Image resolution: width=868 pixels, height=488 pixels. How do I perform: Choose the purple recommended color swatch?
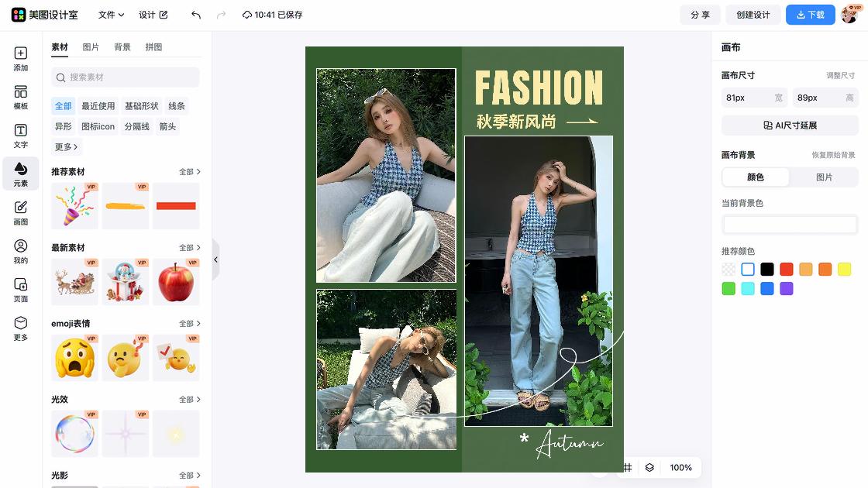[786, 288]
